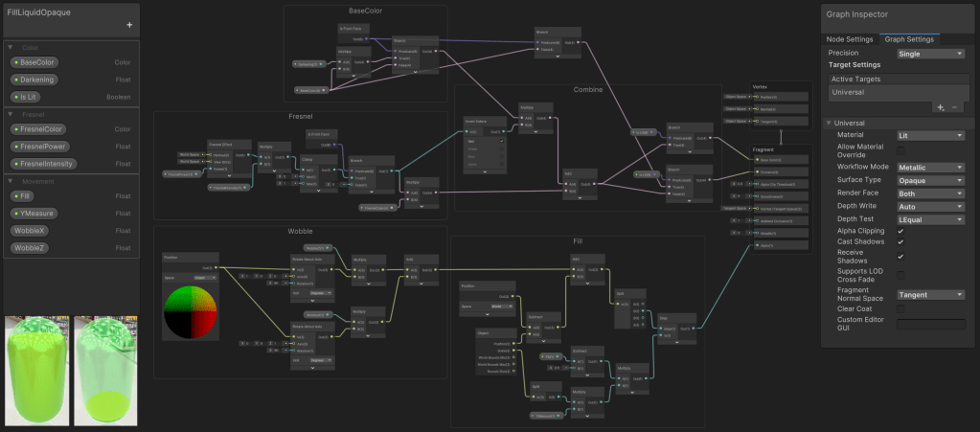Switch to the Node Settings tab
The image size is (980, 432).
[x=850, y=39]
